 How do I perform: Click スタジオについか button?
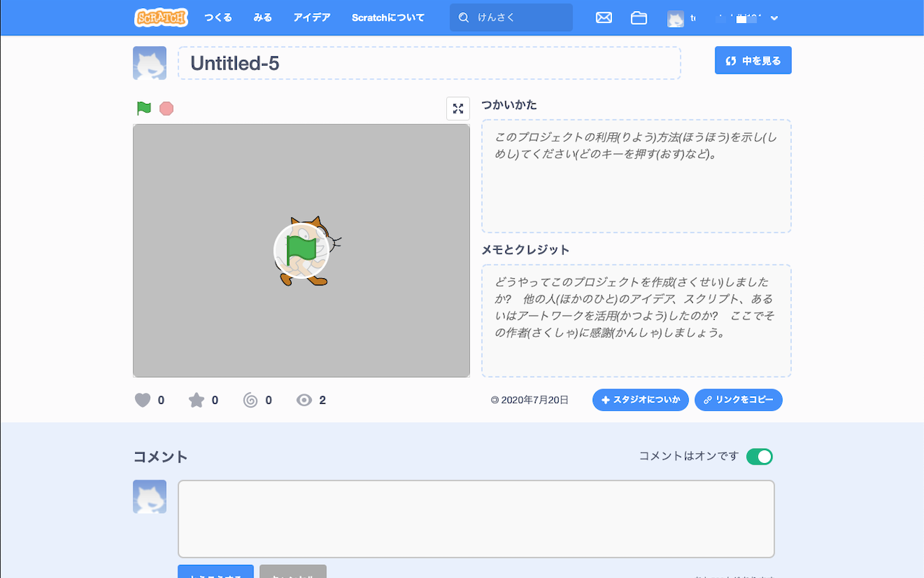coord(640,400)
